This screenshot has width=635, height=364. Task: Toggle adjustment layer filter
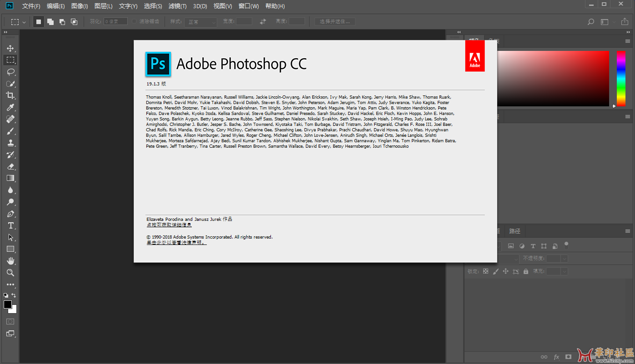point(522,246)
